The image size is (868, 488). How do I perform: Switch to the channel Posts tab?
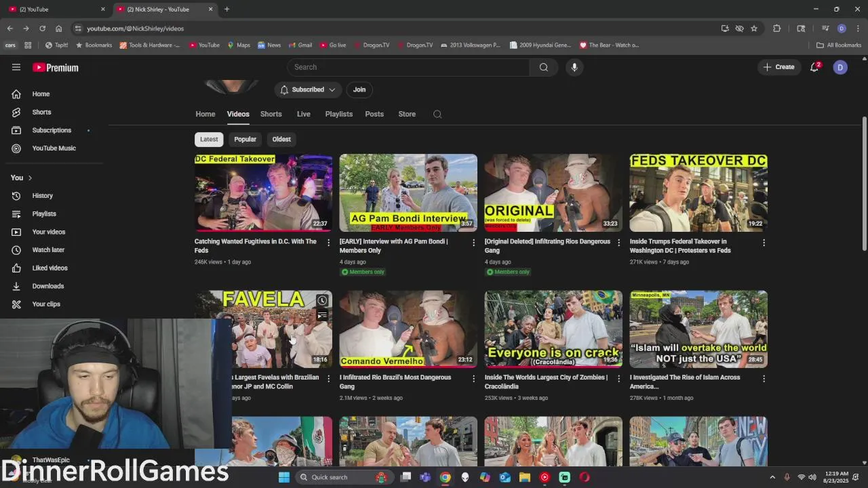[x=374, y=114]
